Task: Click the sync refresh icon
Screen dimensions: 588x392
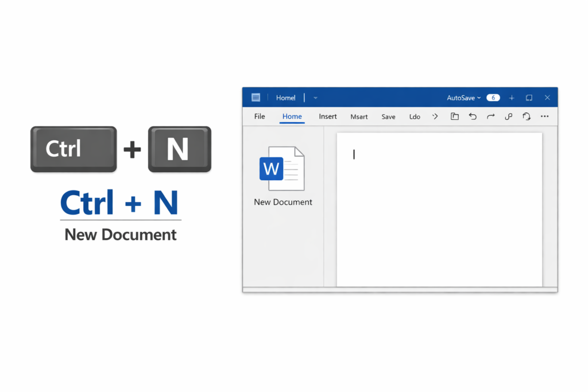Action: [527, 116]
